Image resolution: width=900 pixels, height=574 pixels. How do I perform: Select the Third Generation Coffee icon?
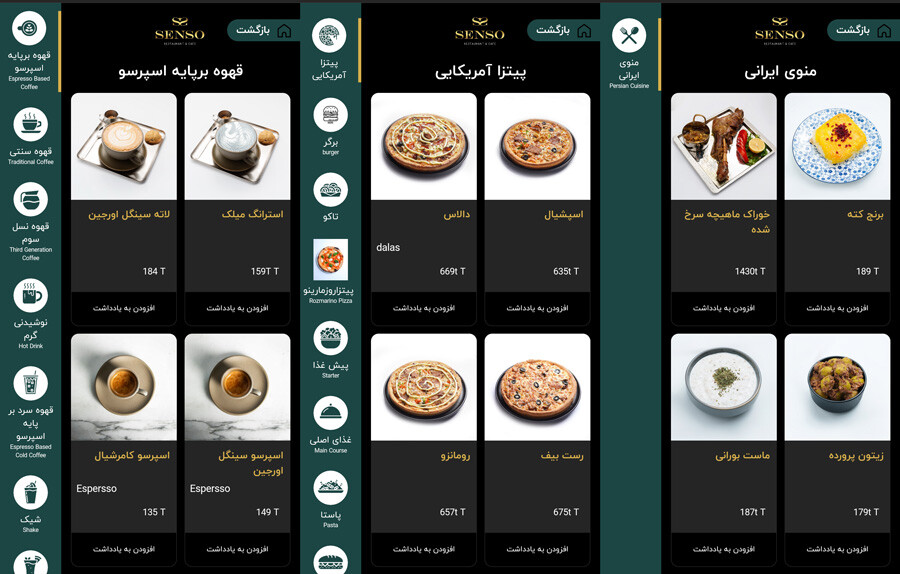(30, 199)
